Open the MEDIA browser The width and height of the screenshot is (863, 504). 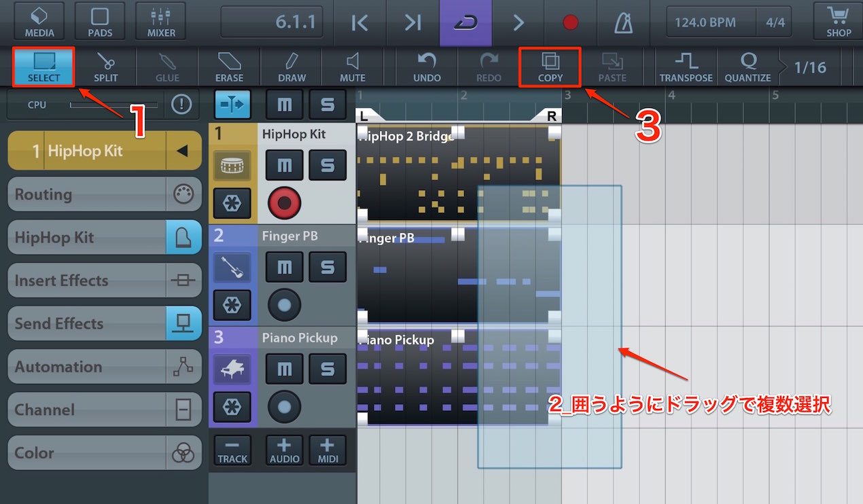[39, 21]
